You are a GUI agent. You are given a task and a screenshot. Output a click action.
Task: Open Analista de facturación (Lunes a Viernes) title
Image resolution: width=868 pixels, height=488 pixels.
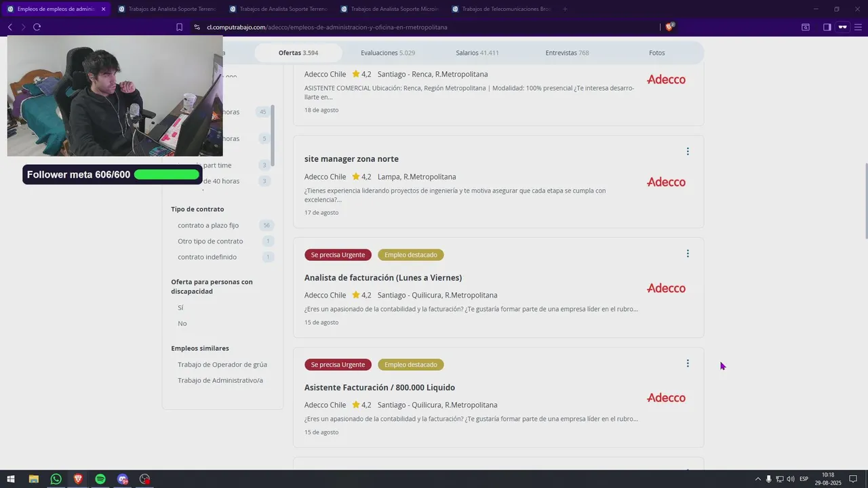coord(383,278)
